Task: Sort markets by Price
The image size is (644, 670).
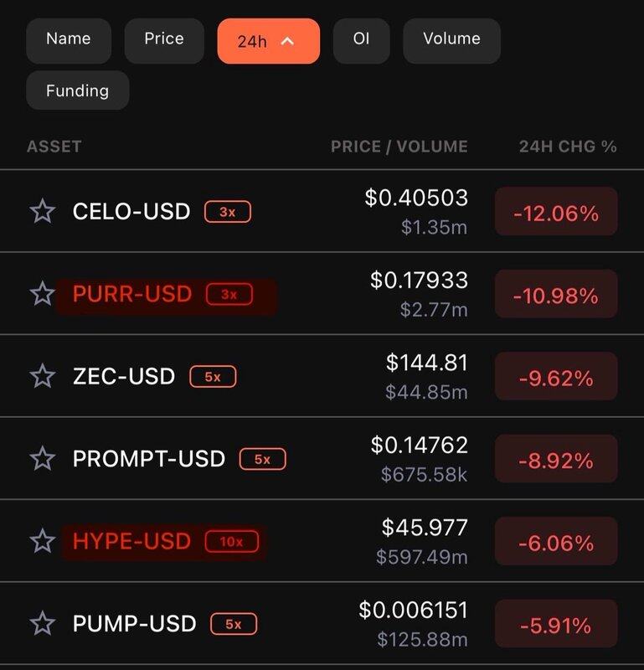Action: (163, 39)
